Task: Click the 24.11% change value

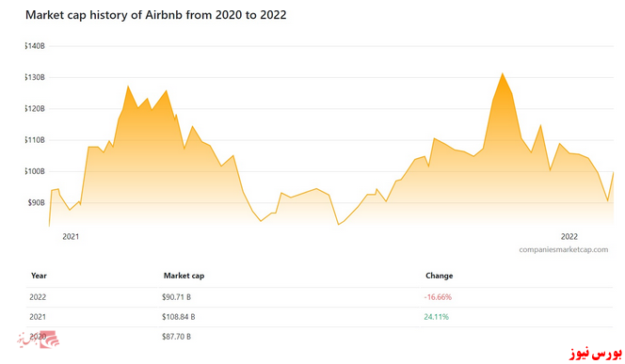Action: point(436,317)
